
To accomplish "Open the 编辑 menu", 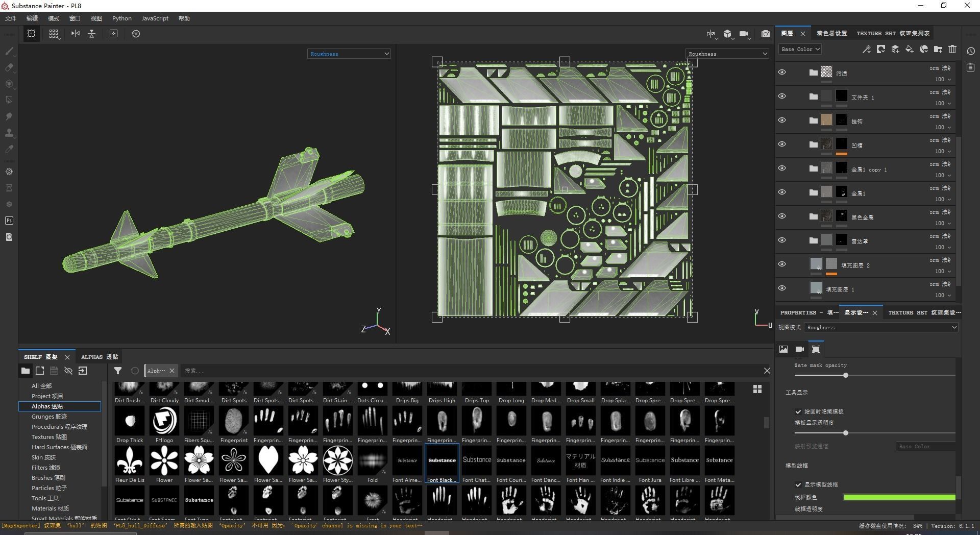I will point(32,18).
